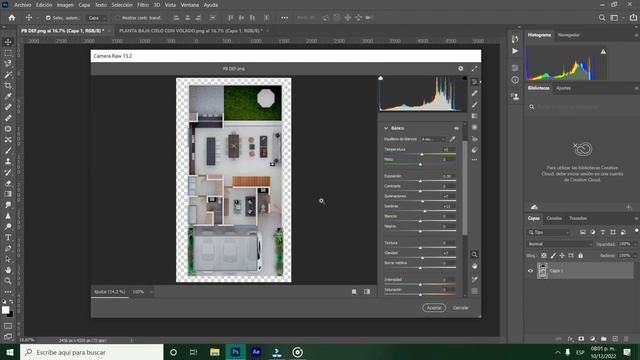Image resolution: width=640 pixels, height=360 pixels.
Task: Hide Capa 1 layer visibility eye
Action: (530, 271)
